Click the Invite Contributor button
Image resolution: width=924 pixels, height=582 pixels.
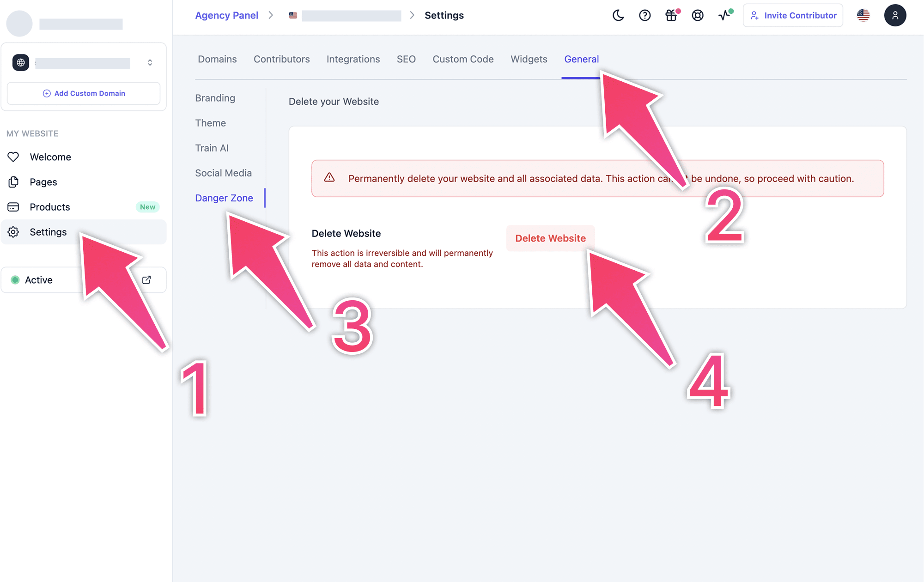point(793,16)
